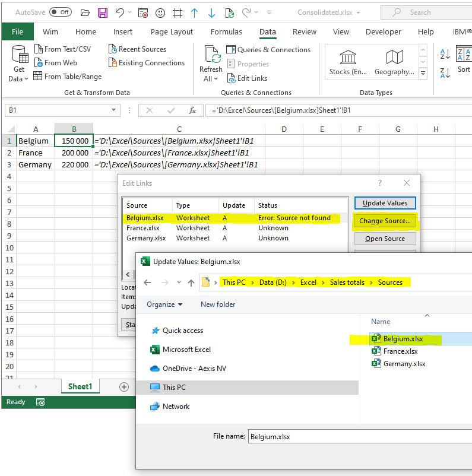Open Existing Connections
The image size is (472, 476).
coord(147,63)
